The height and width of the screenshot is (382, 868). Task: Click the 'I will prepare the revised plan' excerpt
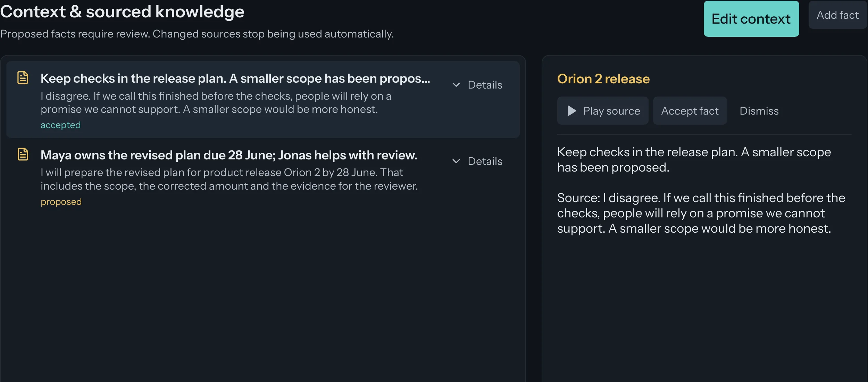click(x=229, y=179)
